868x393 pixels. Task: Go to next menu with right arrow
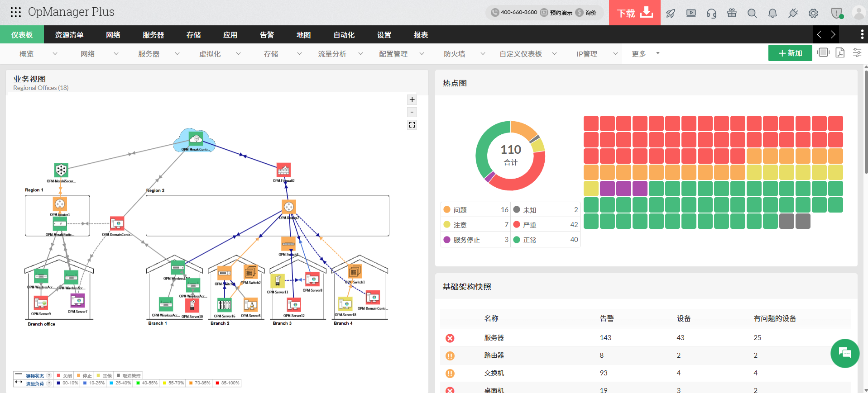tap(833, 34)
